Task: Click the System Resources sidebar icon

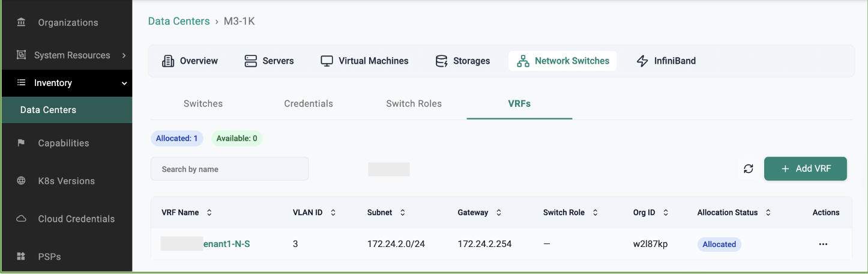Action: point(22,55)
